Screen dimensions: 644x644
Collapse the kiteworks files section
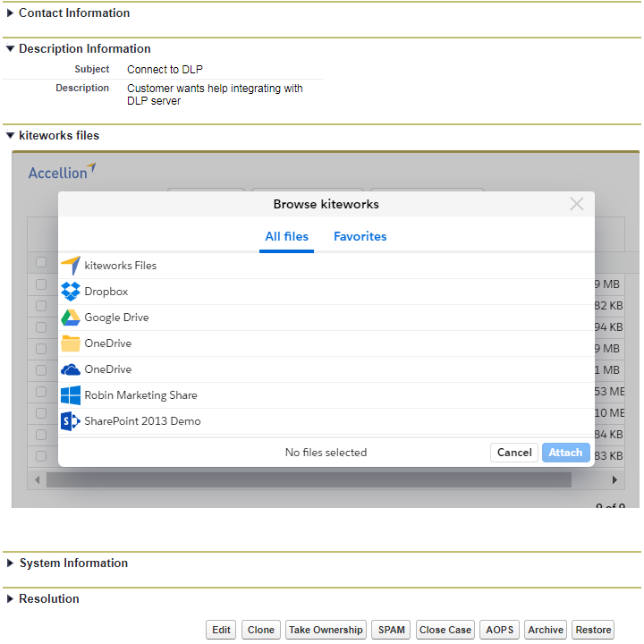point(10,135)
